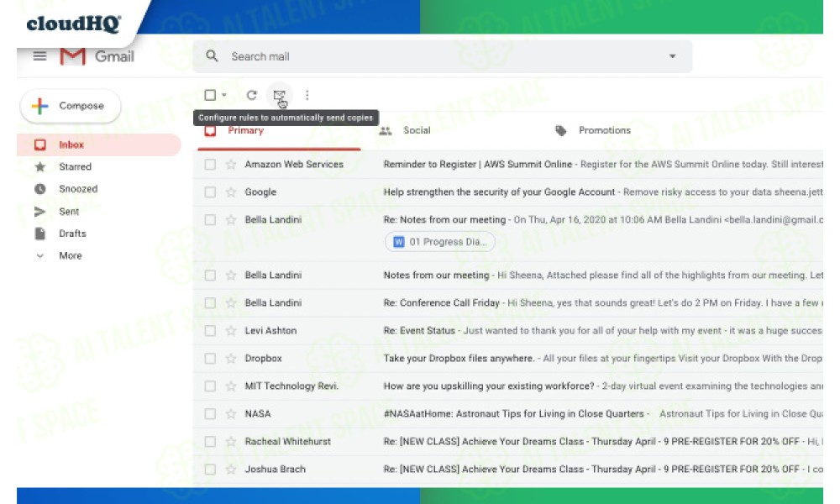Focus the Search mail field
This screenshot has height=504, width=840.
pos(442,56)
